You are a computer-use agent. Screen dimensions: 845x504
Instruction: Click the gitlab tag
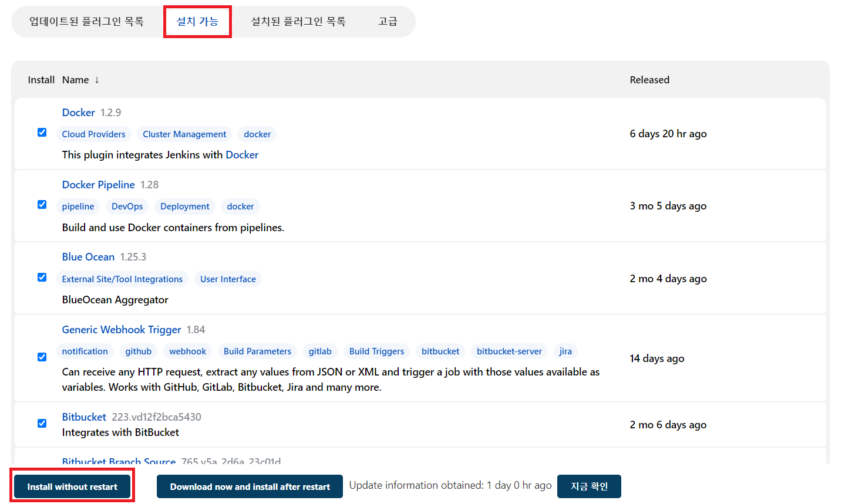(320, 351)
